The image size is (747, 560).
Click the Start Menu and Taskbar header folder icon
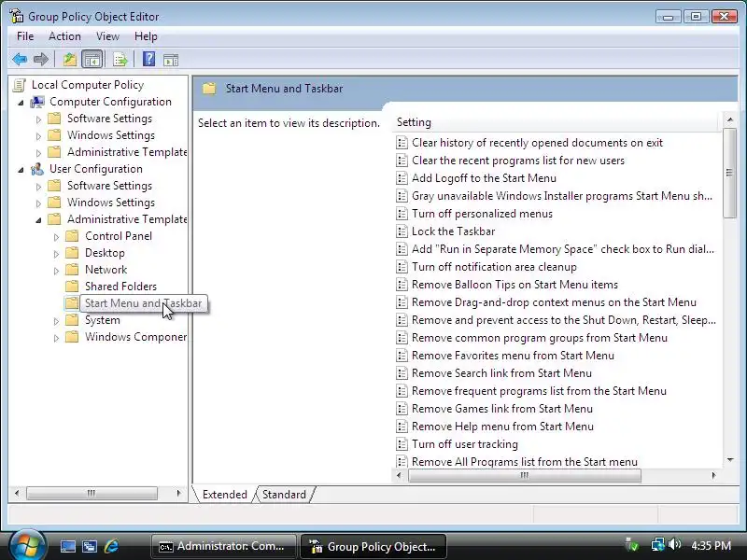point(209,89)
